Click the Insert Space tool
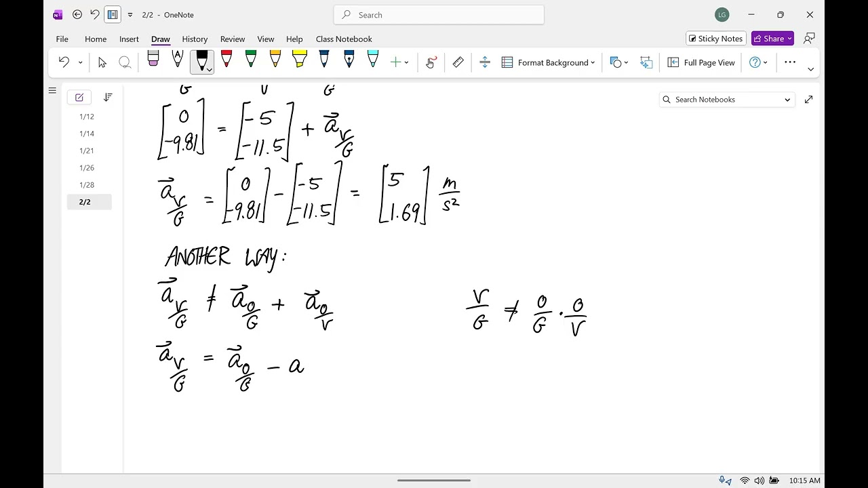The height and width of the screenshot is (488, 868). pos(485,62)
